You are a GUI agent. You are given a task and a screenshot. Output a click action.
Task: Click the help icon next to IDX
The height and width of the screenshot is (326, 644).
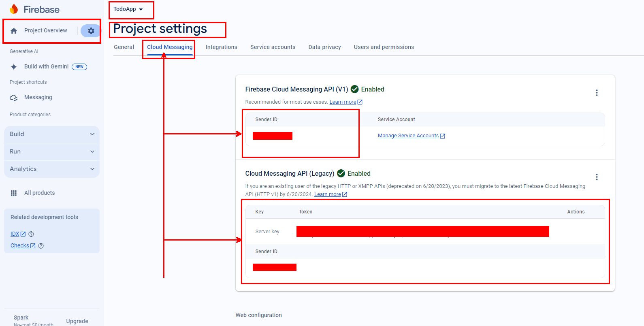(x=31, y=234)
